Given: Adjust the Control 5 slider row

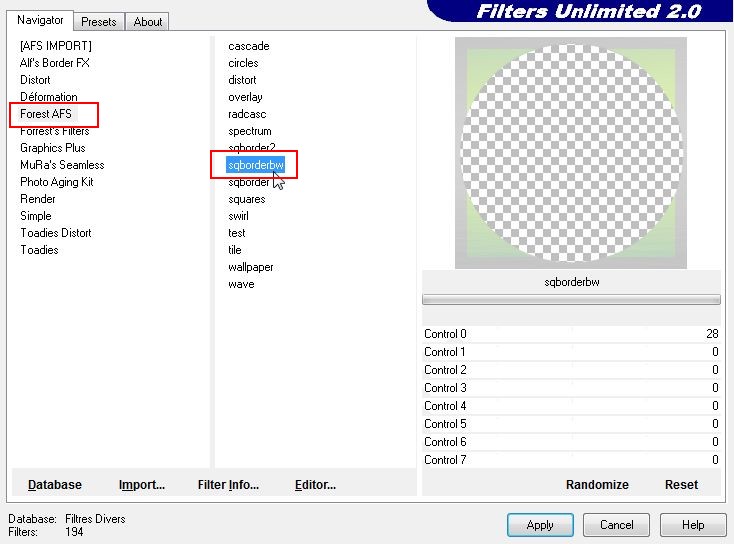Looking at the screenshot, I should click(x=571, y=424).
